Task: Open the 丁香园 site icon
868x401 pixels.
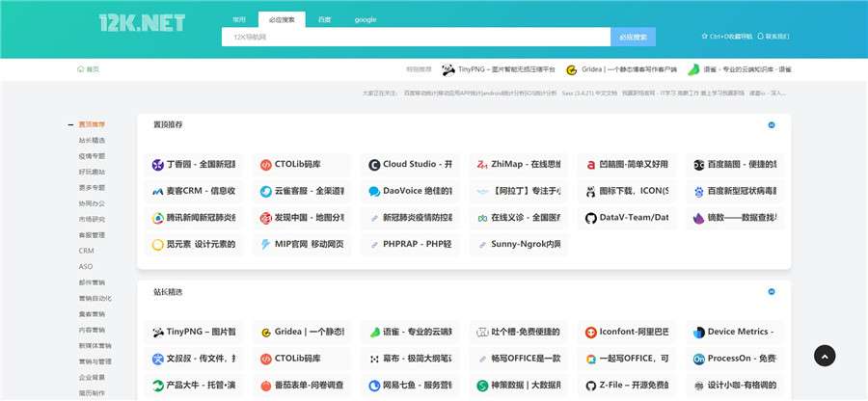Action: 158,165
